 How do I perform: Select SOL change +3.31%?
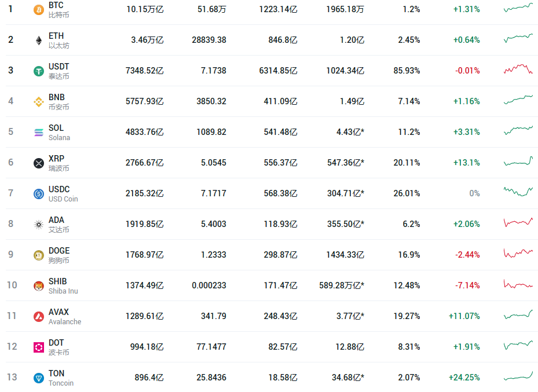(x=467, y=132)
